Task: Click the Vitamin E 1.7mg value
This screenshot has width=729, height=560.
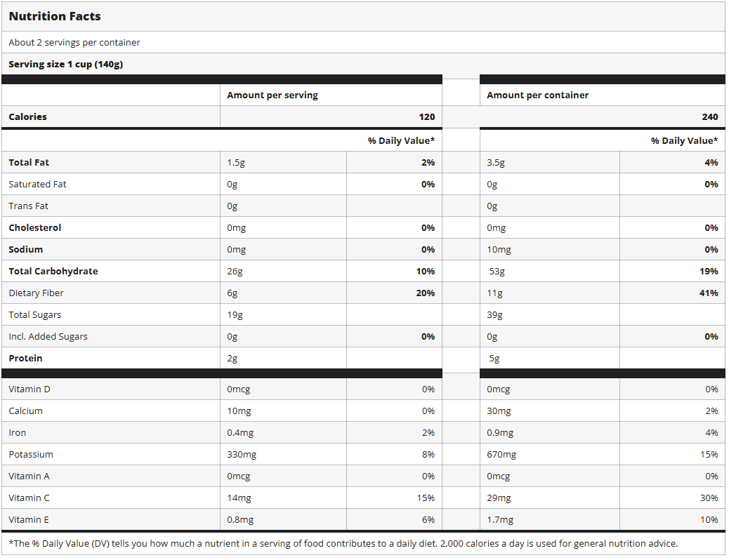Action: (x=499, y=520)
